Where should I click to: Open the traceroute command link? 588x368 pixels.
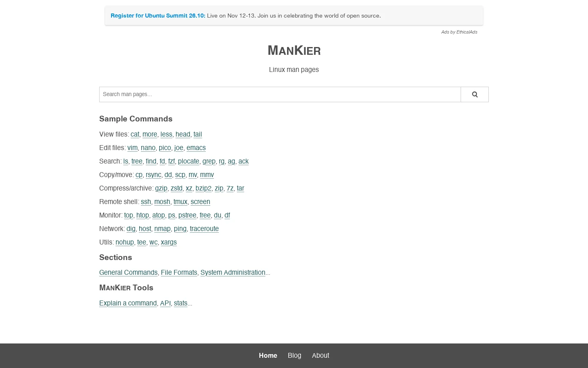coord(204,229)
